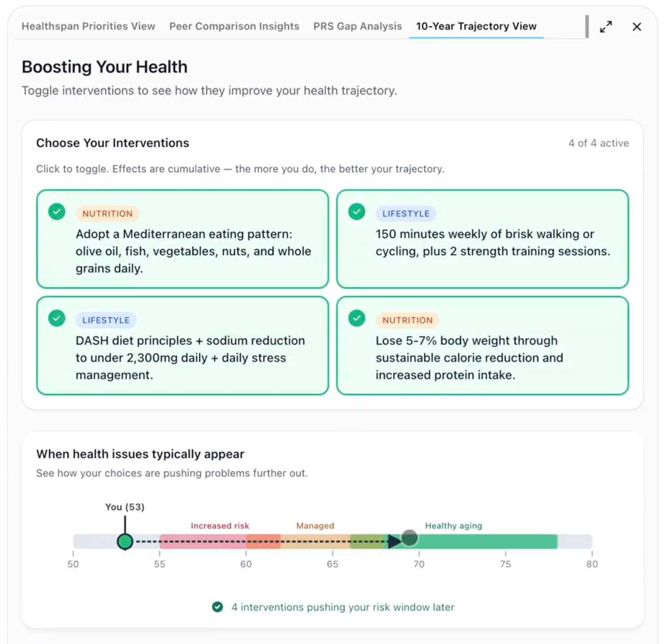This screenshot has height=644, width=668.
Task: Click the green You (53) timeline marker
Action: pos(125,542)
